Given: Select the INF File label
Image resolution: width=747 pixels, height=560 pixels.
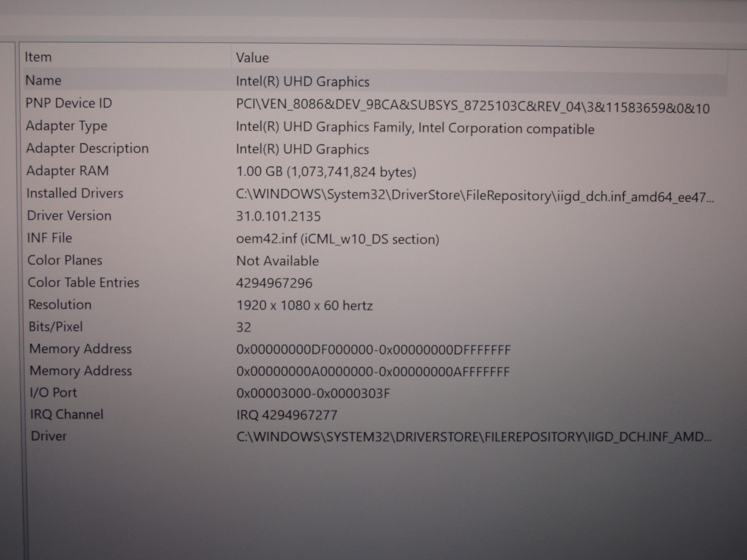Looking at the screenshot, I should point(49,238).
